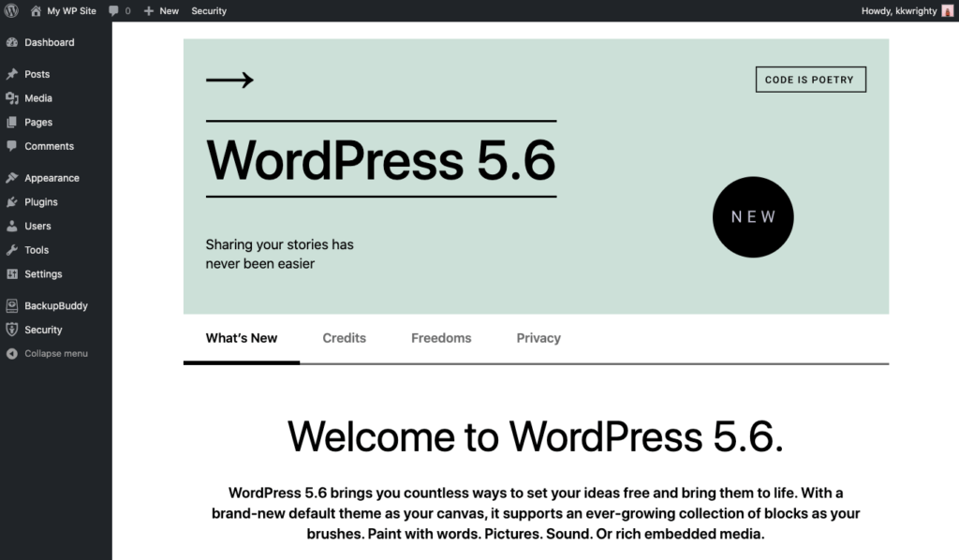The width and height of the screenshot is (959, 560).
Task: Open BackupBuddy from the sidebar
Action: point(55,306)
